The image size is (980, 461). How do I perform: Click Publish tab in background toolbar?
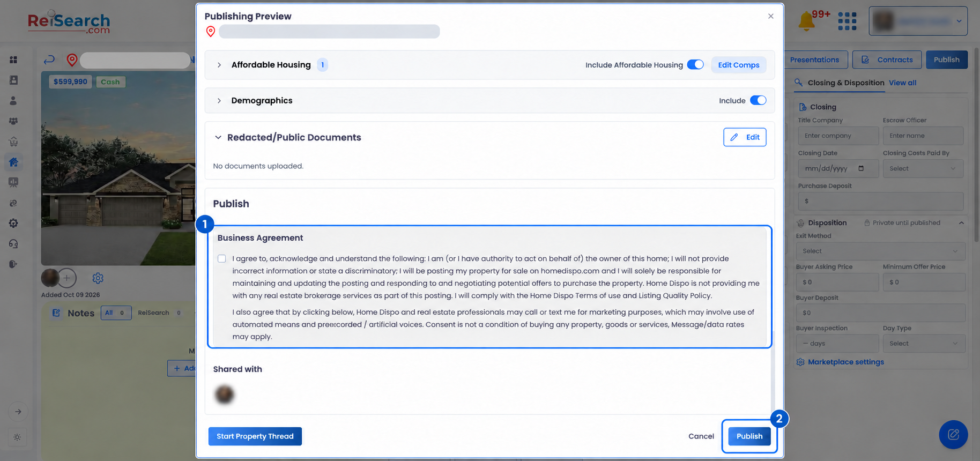(x=947, y=60)
